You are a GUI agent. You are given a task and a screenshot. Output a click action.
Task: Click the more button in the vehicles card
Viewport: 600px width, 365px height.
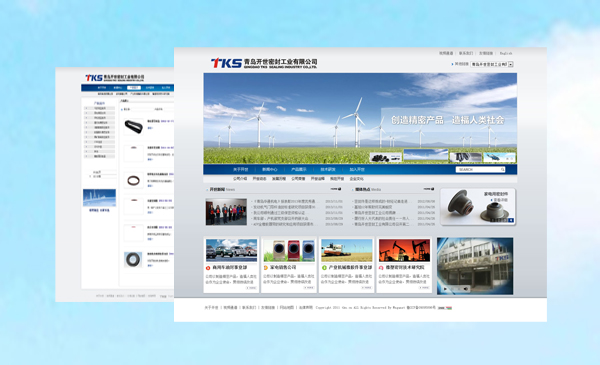251,288
